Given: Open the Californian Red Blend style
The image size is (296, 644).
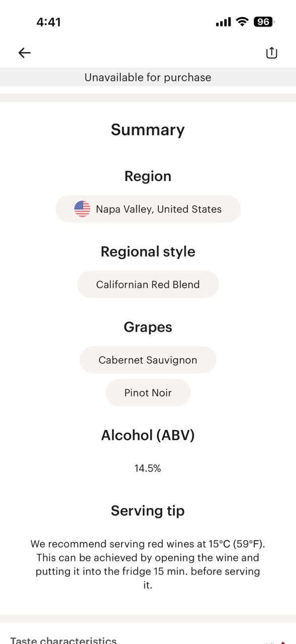Looking at the screenshot, I should click(x=148, y=284).
